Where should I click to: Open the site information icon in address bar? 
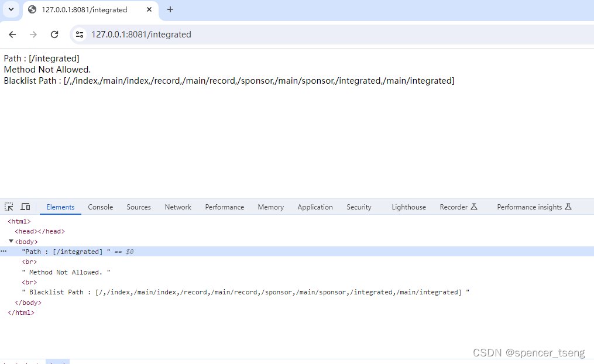tap(79, 35)
